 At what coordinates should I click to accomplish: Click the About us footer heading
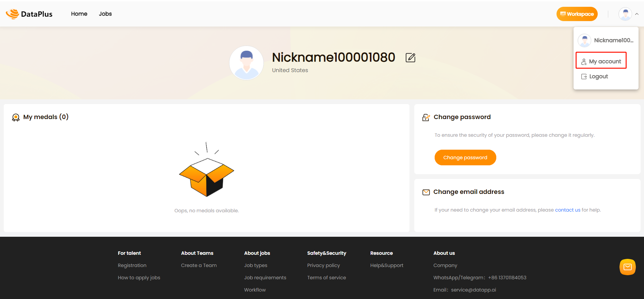(444, 253)
